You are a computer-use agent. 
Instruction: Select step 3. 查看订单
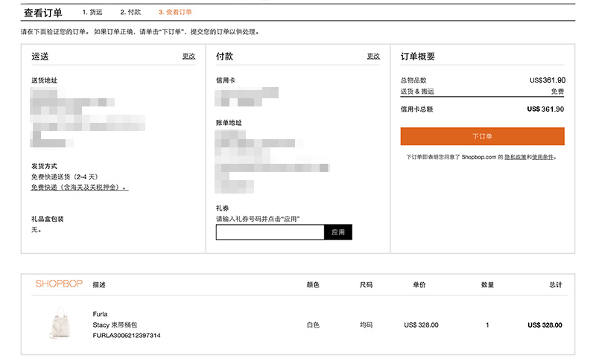pos(175,12)
